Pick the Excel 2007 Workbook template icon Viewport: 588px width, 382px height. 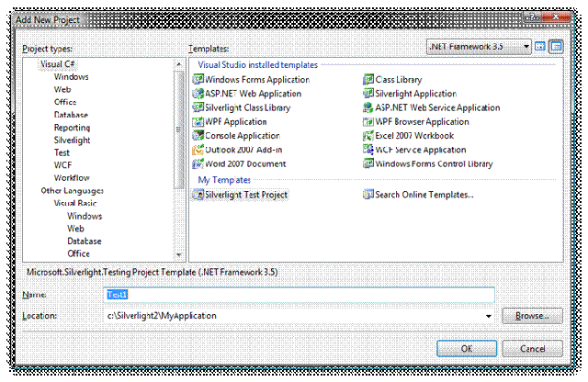pos(368,136)
